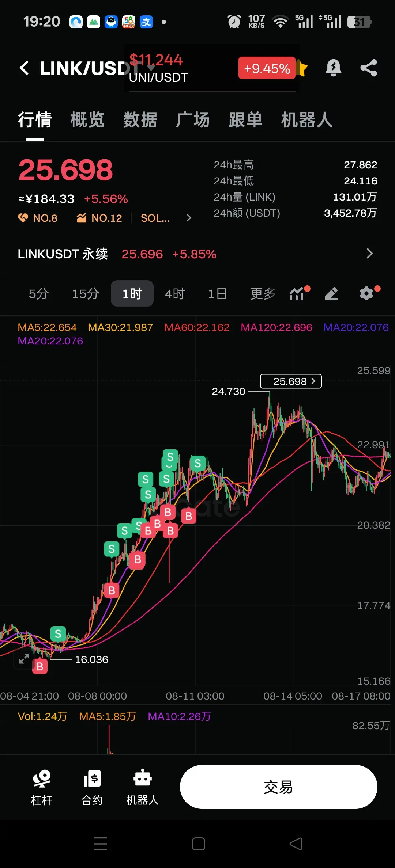Screen dimensions: 395x868
Task: Tap the SOL... tag link
Action: coord(155,218)
